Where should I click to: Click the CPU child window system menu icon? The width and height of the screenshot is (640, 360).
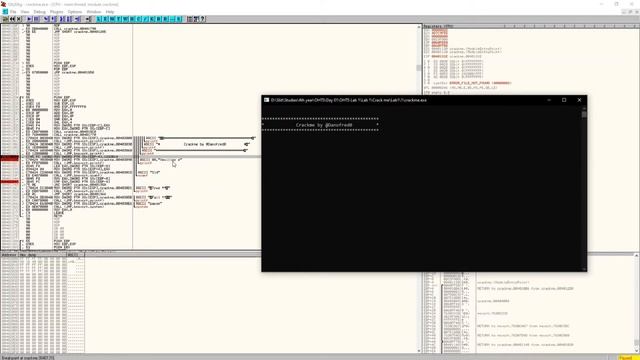click(x=5, y=12)
